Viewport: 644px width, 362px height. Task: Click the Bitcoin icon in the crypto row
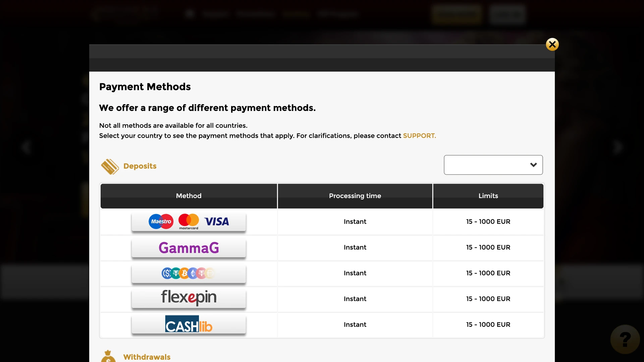click(x=184, y=273)
